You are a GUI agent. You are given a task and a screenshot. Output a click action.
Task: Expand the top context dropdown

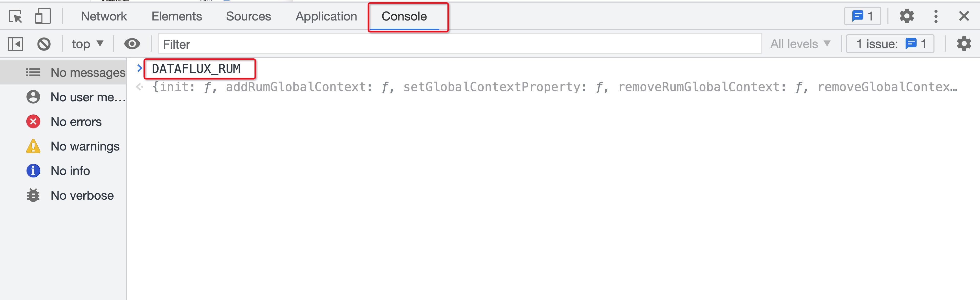pyautogui.click(x=87, y=44)
